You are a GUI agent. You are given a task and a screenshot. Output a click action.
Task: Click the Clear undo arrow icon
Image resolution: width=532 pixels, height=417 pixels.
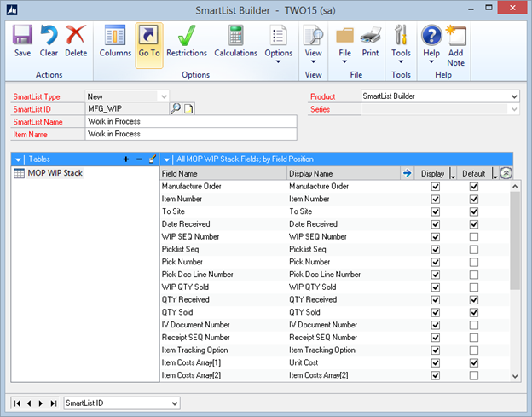(49, 35)
